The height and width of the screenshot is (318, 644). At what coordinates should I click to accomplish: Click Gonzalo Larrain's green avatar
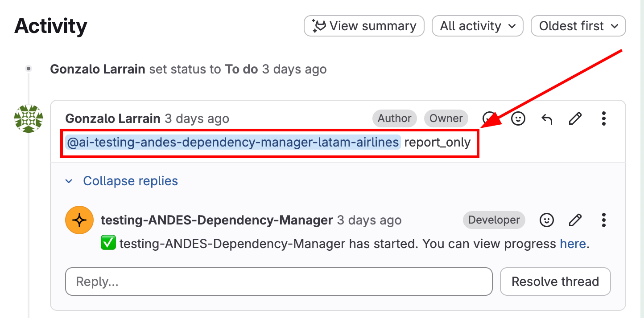click(29, 119)
